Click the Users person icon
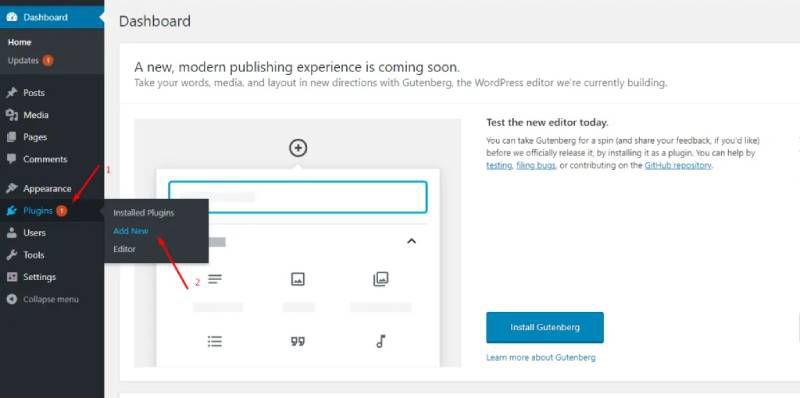 tap(12, 233)
